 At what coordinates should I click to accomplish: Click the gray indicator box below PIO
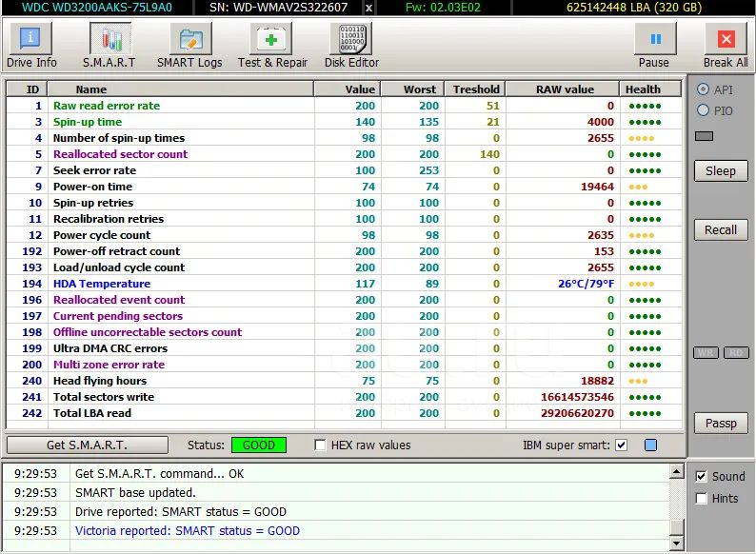point(704,136)
